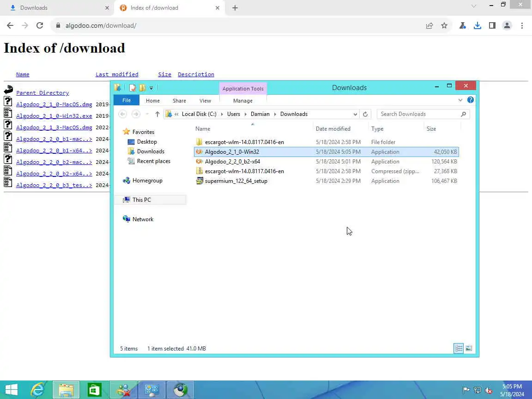Open the Manage ribbon tab
The width and height of the screenshot is (532, 399).
243,101
